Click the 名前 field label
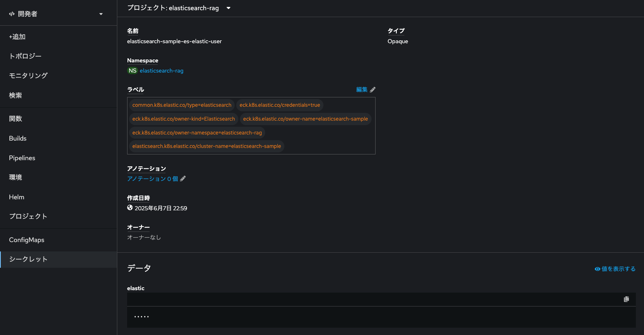 tap(133, 31)
